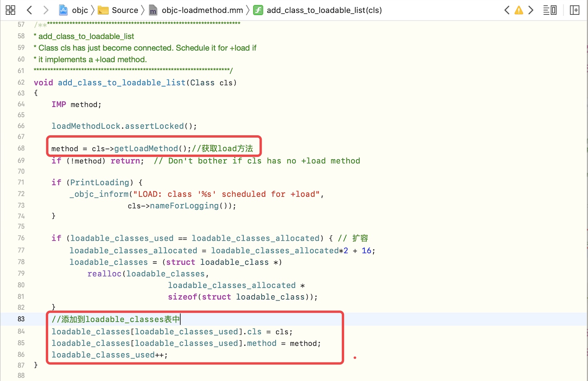This screenshot has height=381, width=588.
Task: Click "loadable_classes_allocated *" on line 80
Action: [236, 286]
